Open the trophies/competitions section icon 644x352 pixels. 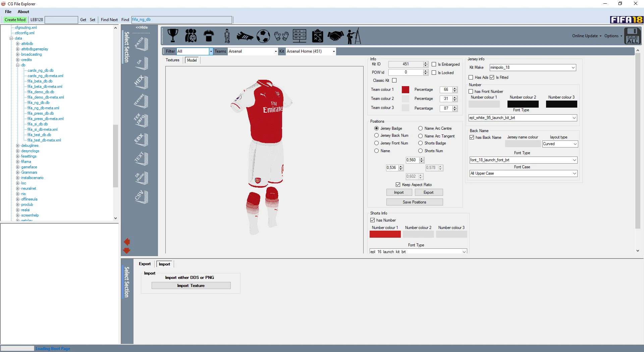pyautogui.click(x=172, y=36)
